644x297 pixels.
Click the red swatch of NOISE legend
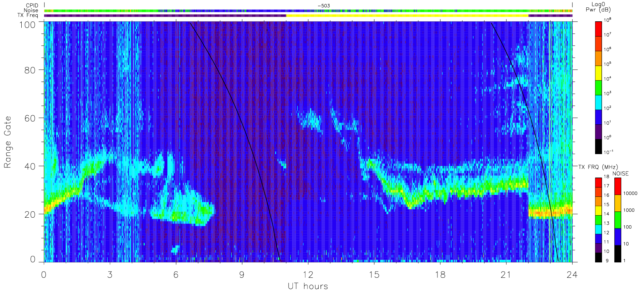tap(618, 186)
